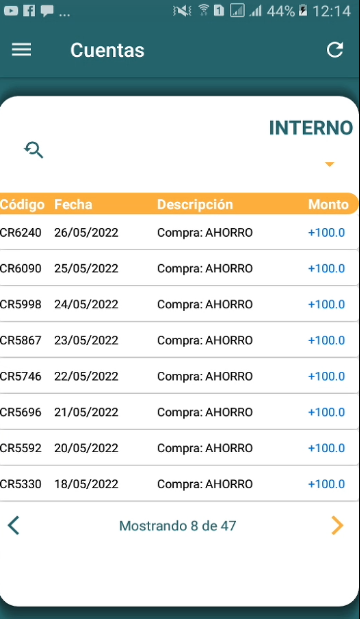Tap the muted vibrate status icon

coord(182,11)
